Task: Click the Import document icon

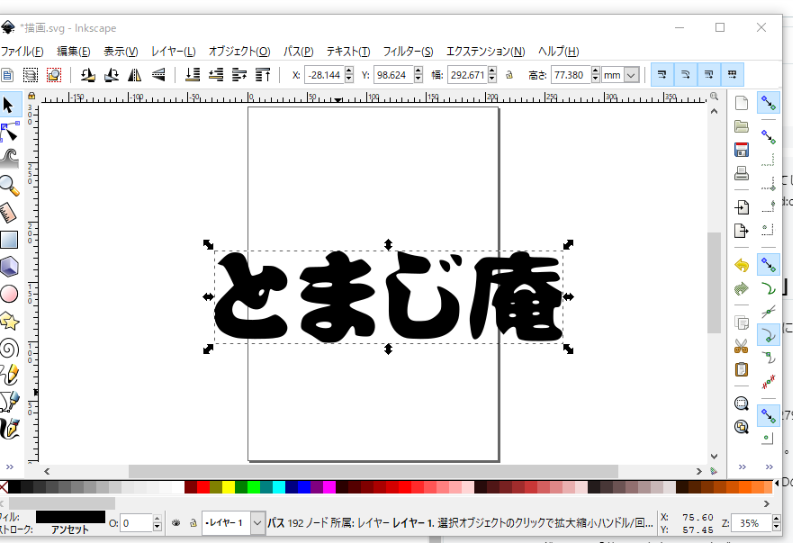Action: pyautogui.click(x=741, y=207)
